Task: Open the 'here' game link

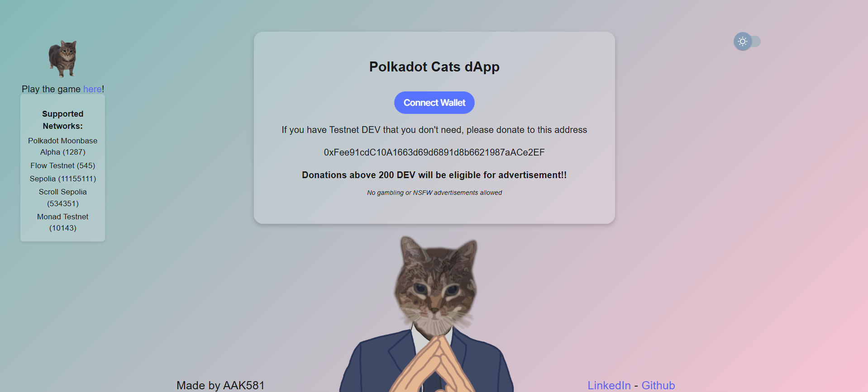Action: pos(92,89)
